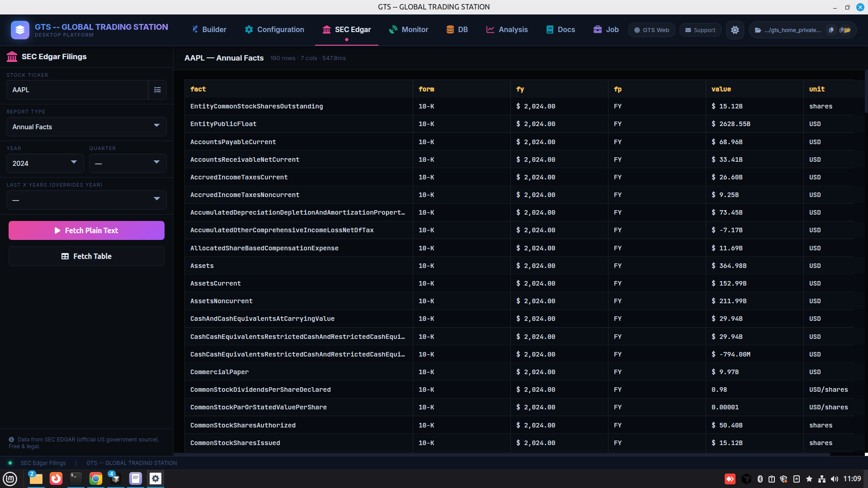This screenshot has height=488, width=868.
Task: Open the ticker list beside AAPL
Action: pyautogui.click(x=157, y=90)
